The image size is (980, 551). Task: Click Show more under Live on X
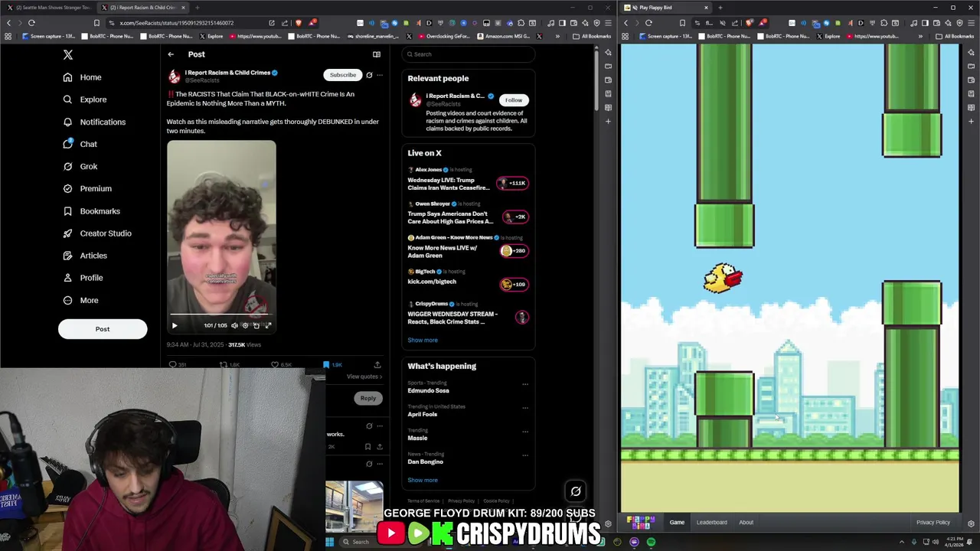[x=423, y=340]
